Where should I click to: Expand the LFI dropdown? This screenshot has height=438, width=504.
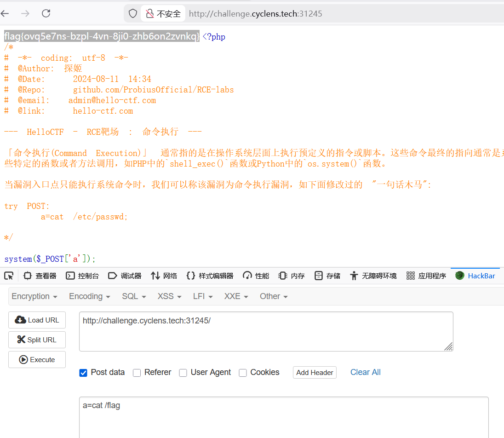203,296
